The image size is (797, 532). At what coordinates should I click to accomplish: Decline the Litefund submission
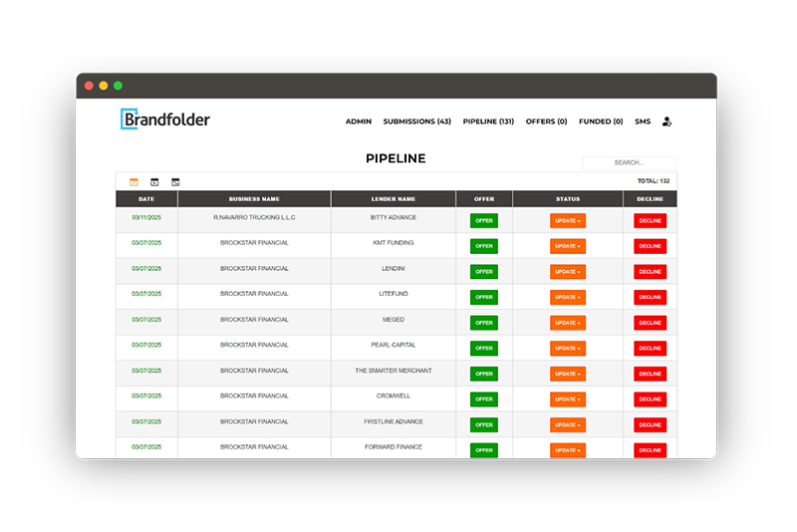coord(651,297)
